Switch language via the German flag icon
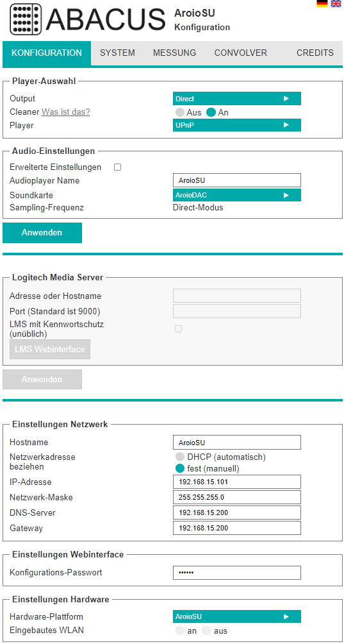Image resolution: width=344 pixels, height=644 pixels. click(322, 4)
